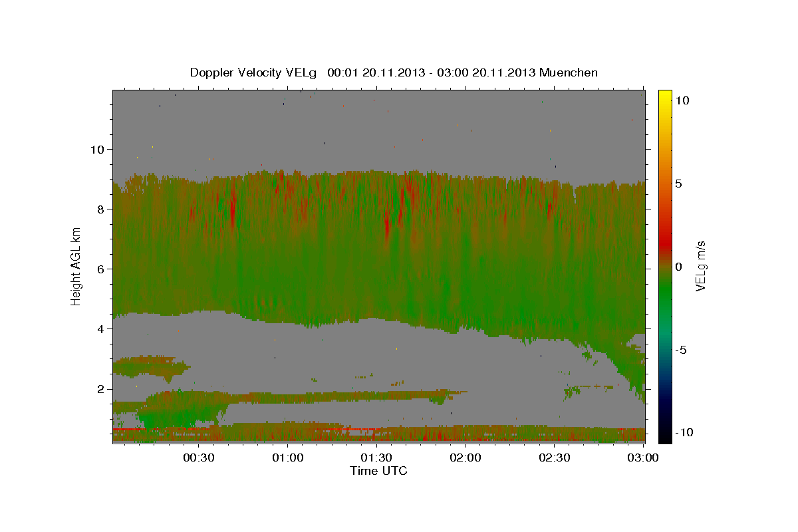Click the colorbar tick label 10
Screen dimensions: 798x532
[682, 100]
